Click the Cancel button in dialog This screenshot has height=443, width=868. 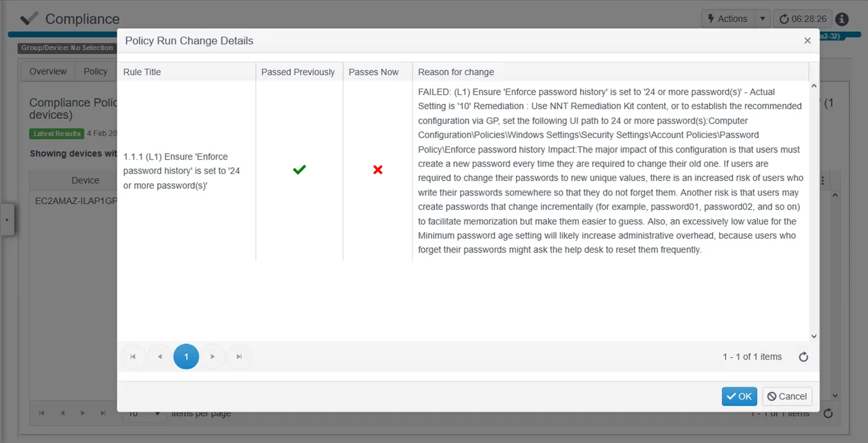click(787, 396)
